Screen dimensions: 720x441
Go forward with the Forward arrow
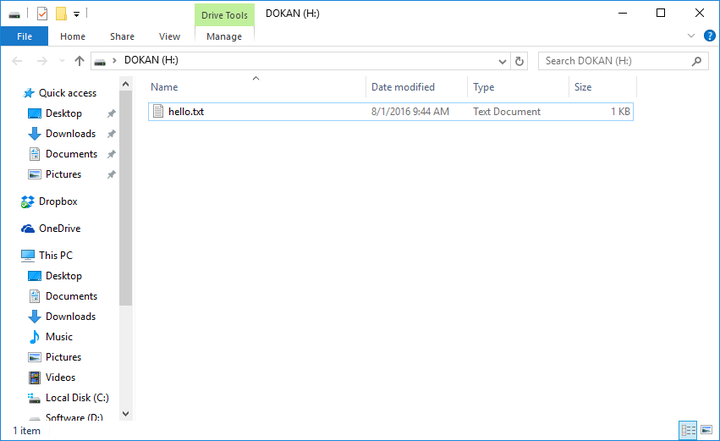click(x=42, y=61)
